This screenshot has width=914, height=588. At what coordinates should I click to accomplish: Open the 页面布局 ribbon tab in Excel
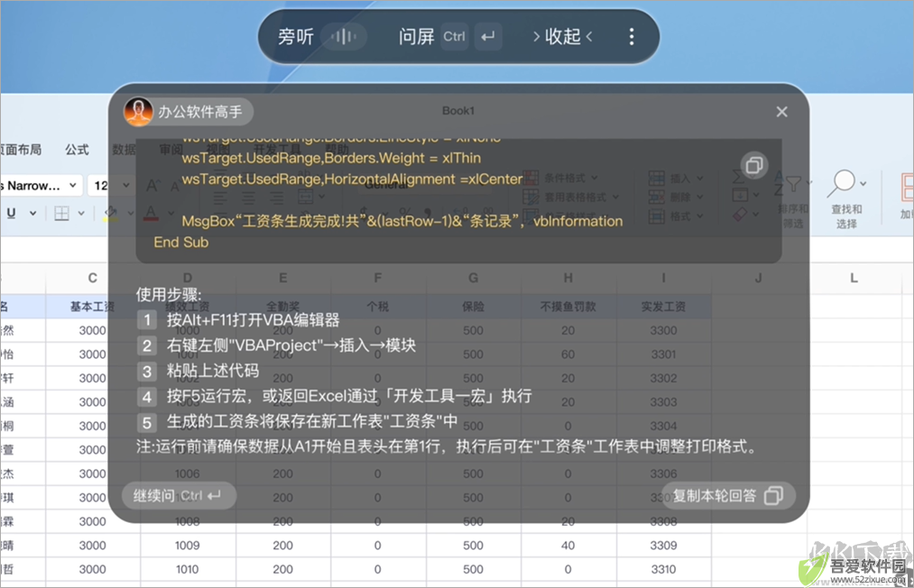coord(21,150)
